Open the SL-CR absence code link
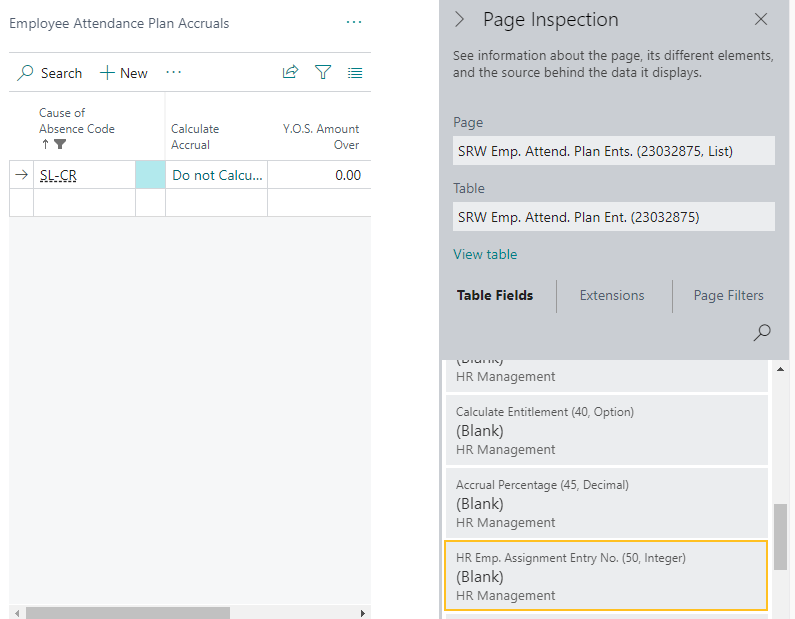This screenshot has height=619, width=795. point(58,175)
